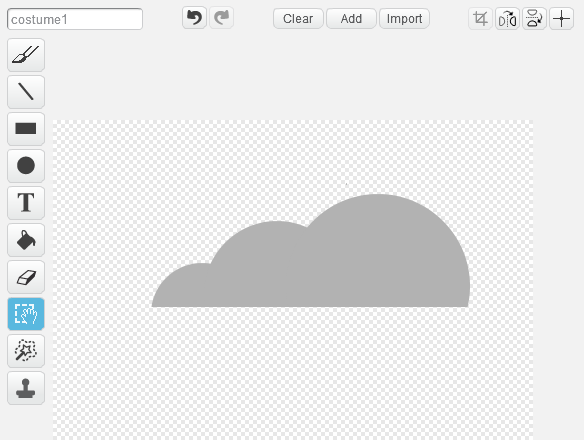Screen dimensions: 584x440
Task: Click the Import button
Action: point(404,19)
